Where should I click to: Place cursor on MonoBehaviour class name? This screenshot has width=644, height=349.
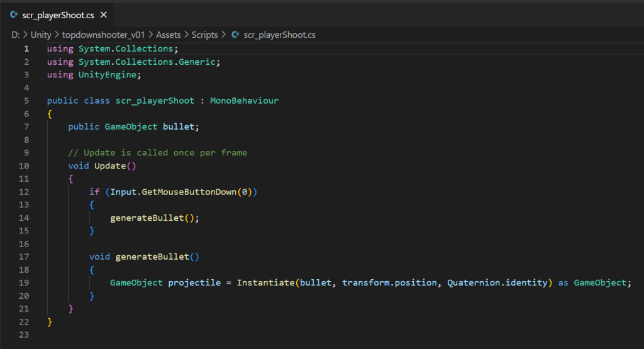[244, 101]
